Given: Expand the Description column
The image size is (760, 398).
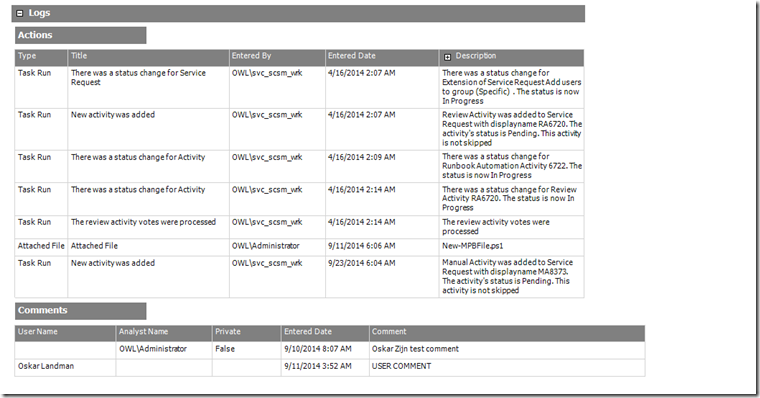Looking at the screenshot, I should [x=447, y=57].
